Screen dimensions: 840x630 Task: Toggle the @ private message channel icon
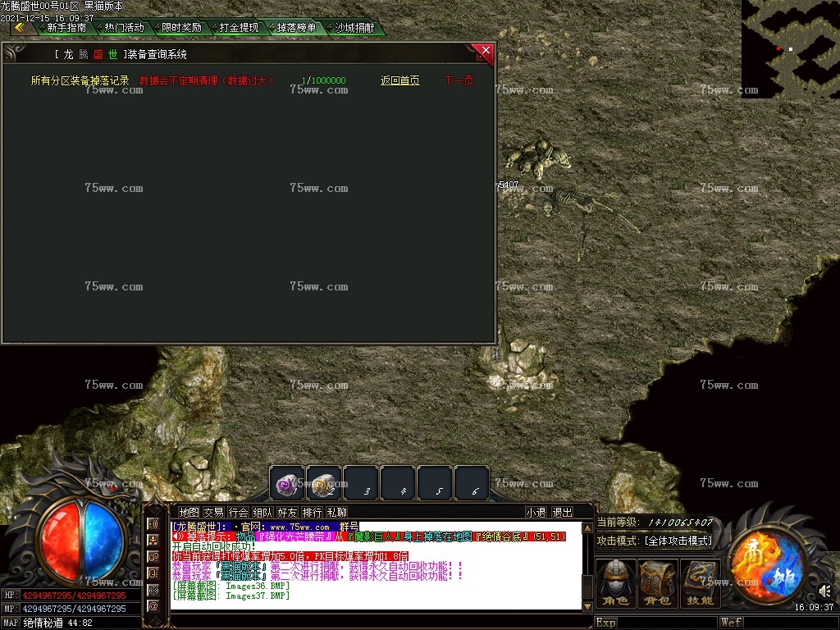pos(153,606)
